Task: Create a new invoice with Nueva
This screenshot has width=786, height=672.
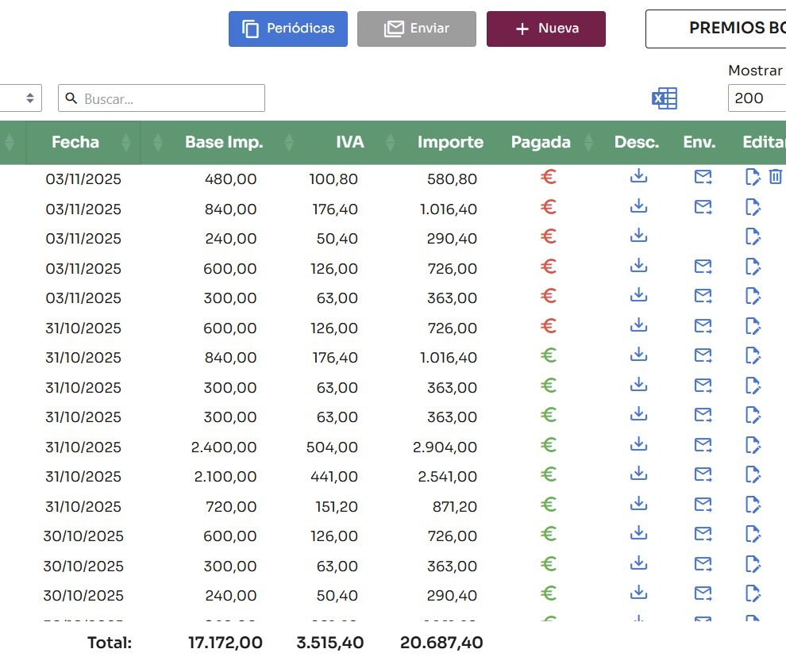Action: click(x=546, y=29)
